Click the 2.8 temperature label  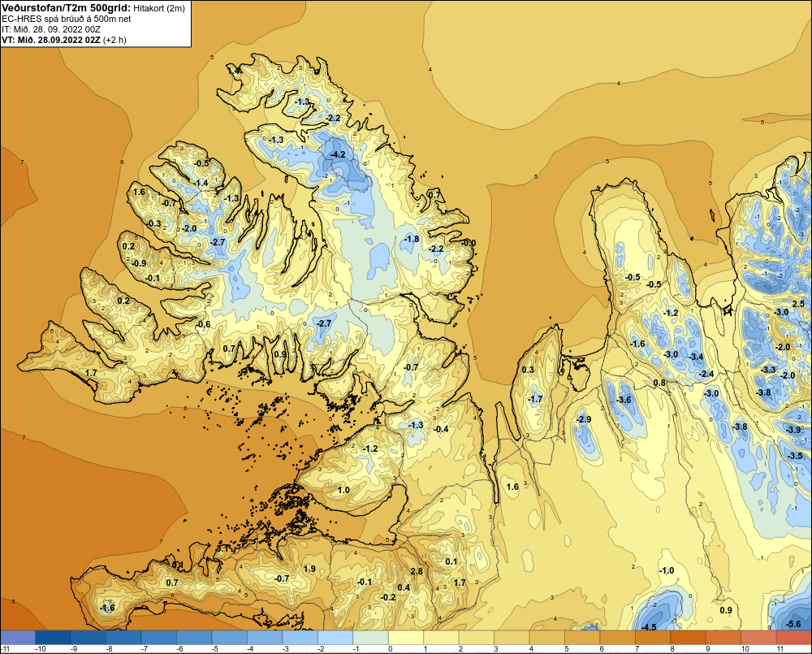[417, 571]
